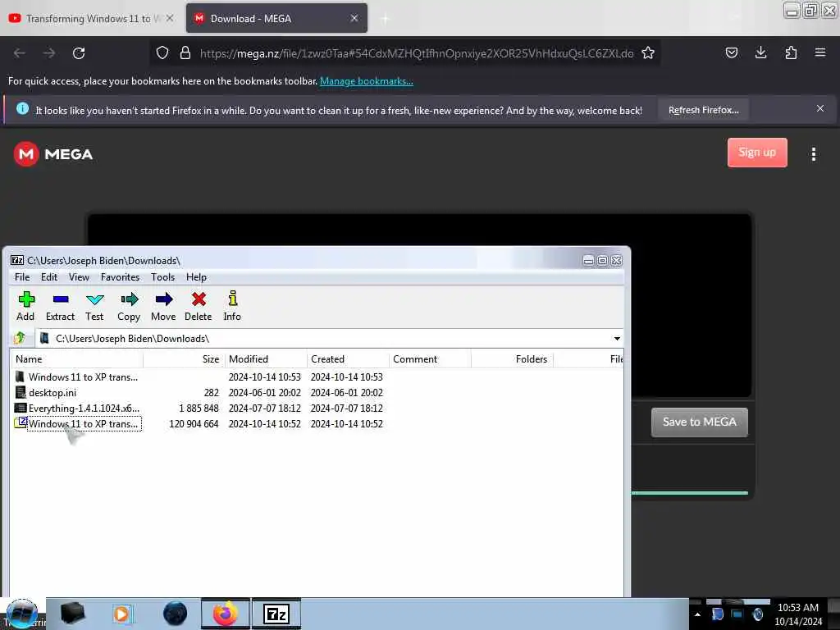Go forward in Firefox history

pos(49,53)
